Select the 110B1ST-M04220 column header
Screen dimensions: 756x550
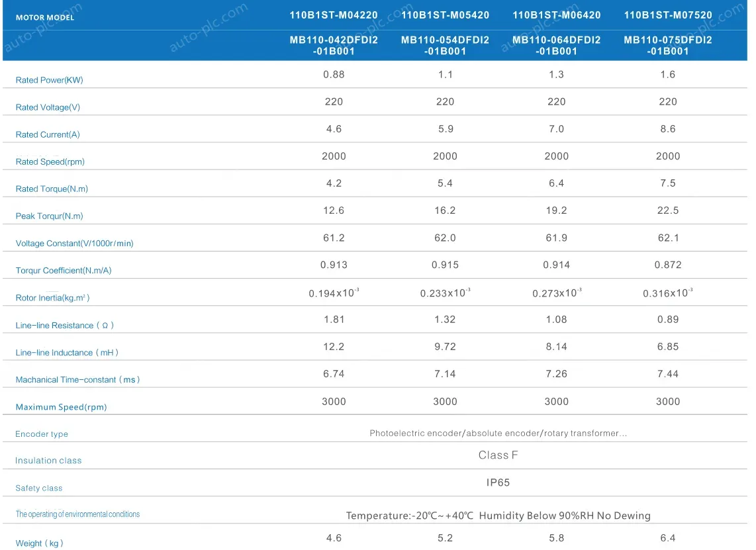point(334,15)
